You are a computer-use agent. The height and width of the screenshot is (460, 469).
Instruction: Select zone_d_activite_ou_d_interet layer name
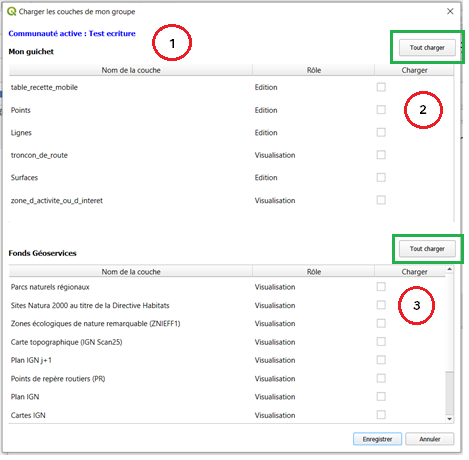pos(57,200)
